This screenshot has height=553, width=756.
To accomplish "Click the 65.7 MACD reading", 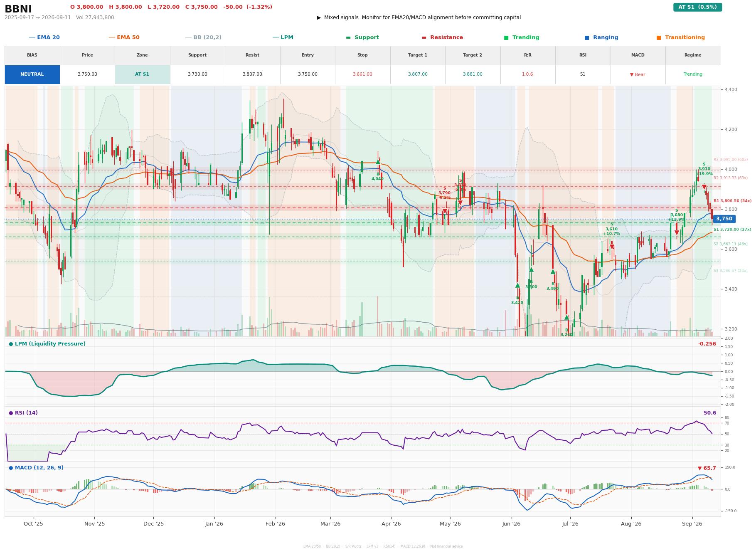I will pos(707,468).
